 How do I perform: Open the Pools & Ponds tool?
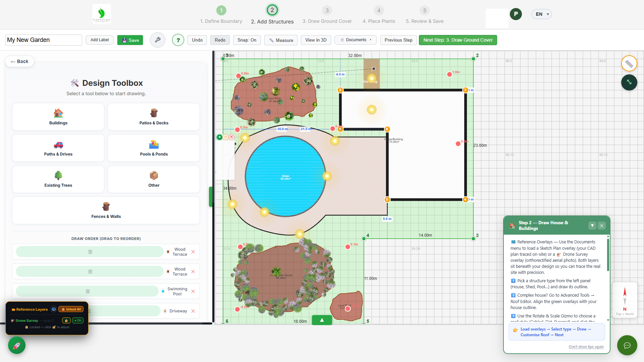click(x=154, y=148)
